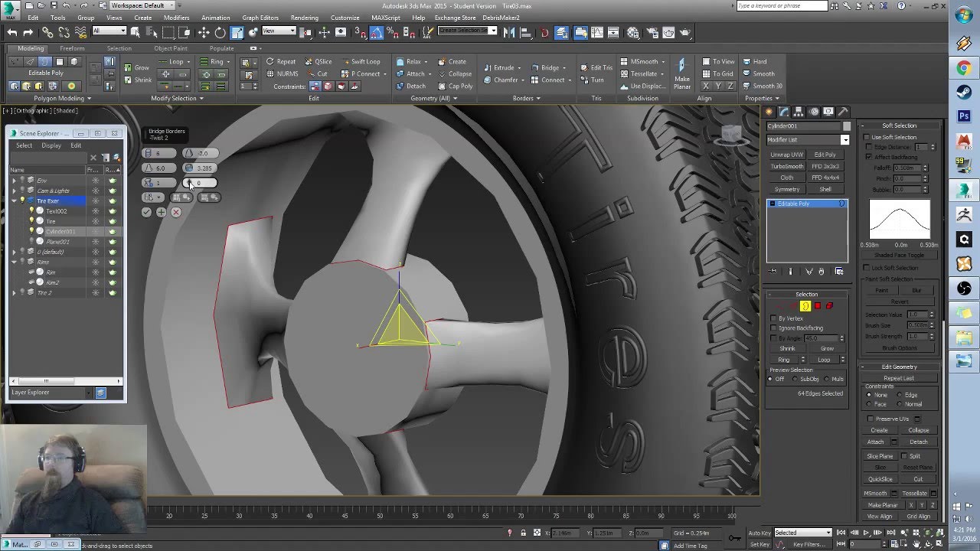
Task: Select Border sub-object level in Selection rollout
Action: tap(805, 306)
